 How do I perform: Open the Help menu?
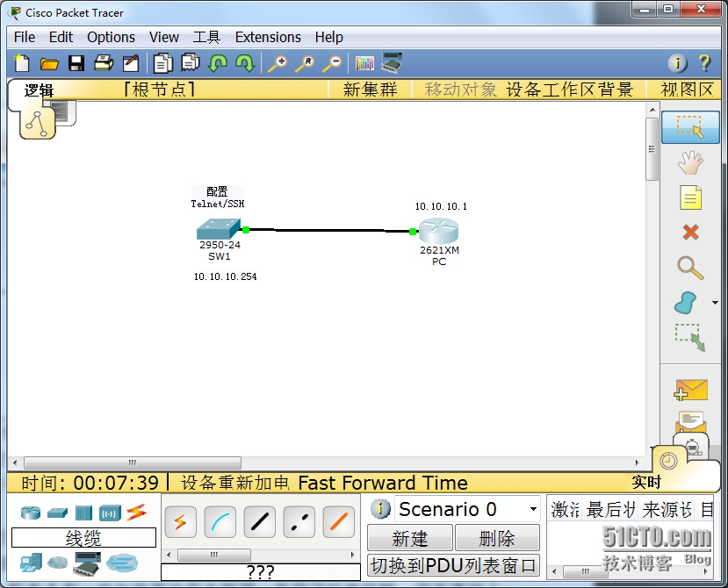tap(328, 37)
